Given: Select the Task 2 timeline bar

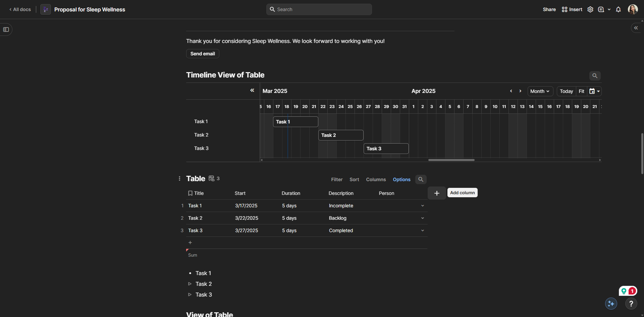Looking at the screenshot, I should point(341,135).
